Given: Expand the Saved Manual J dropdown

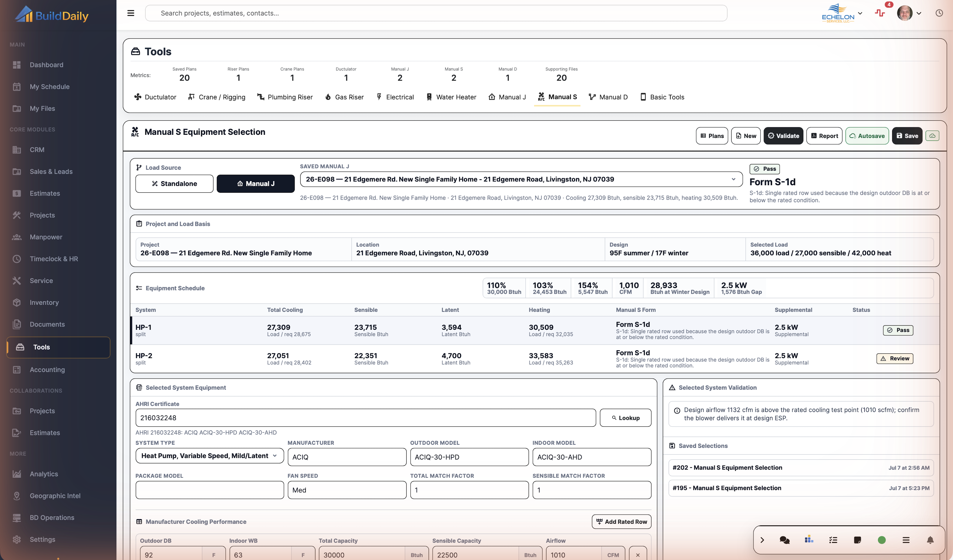Looking at the screenshot, I should (521, 179).
